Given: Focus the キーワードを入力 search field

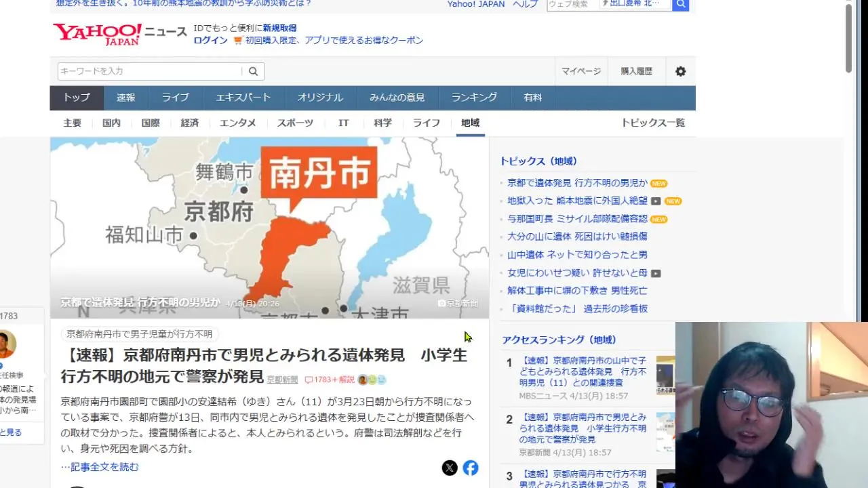Looking at the screenshot, I should point(151,71).
